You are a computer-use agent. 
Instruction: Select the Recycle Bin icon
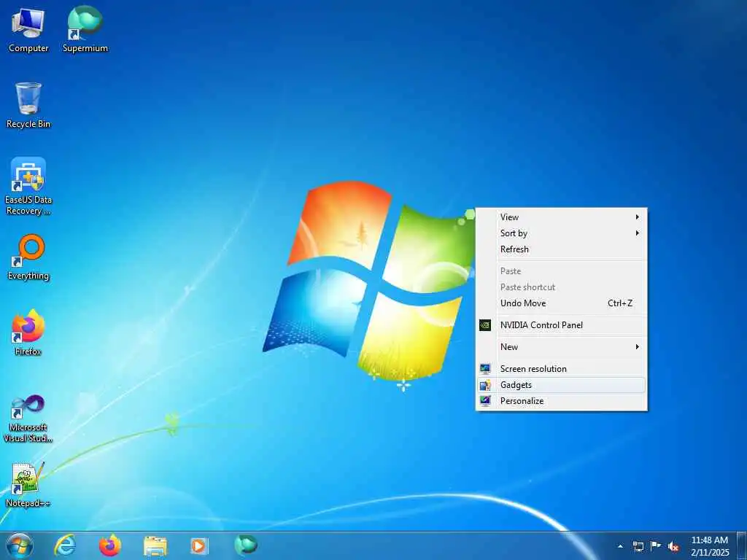point(28,105)
